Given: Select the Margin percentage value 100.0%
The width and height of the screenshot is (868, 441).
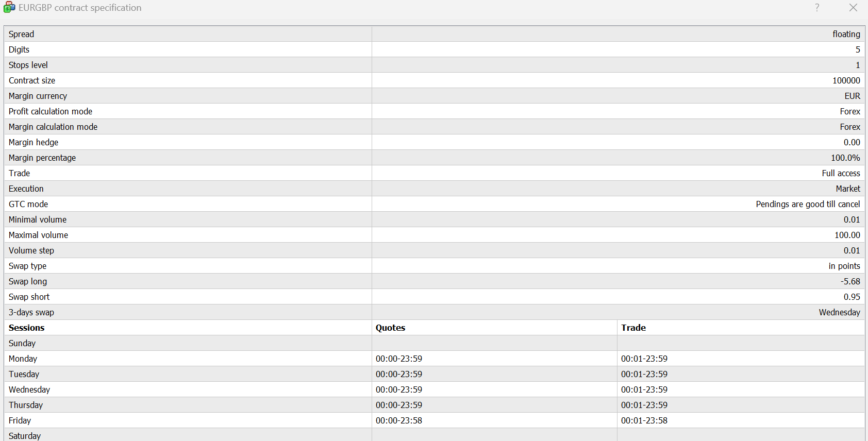Looking at the screenshot, I should pyautogui.click(x=845, y=158).
